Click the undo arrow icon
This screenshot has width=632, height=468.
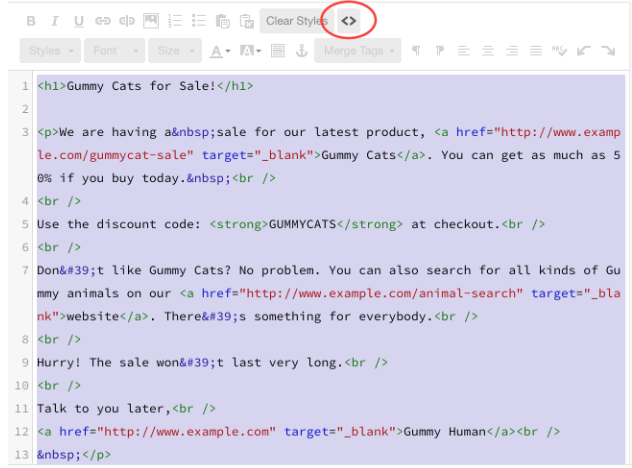(x=584, y=51)
